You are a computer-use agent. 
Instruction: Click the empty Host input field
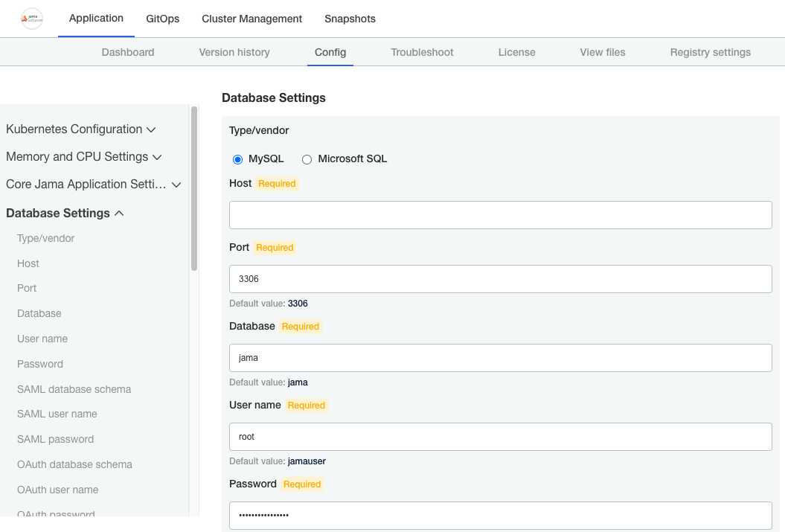click(x=501, y=215)
